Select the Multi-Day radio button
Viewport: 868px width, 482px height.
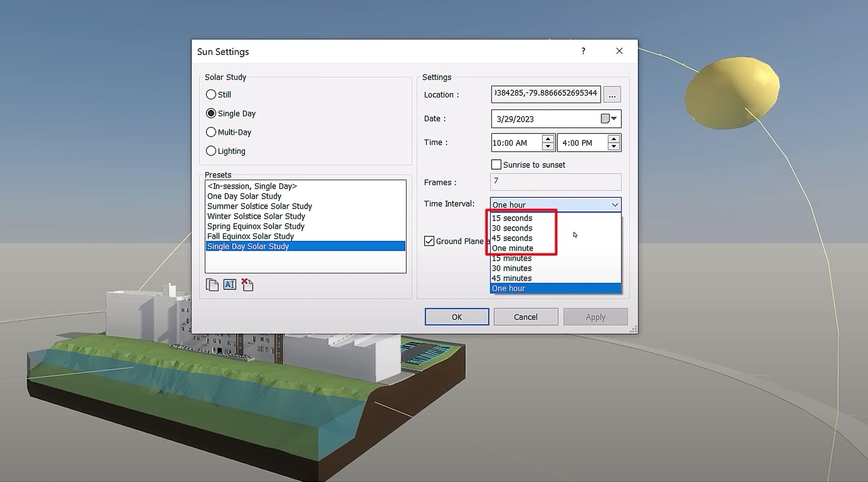pyautogui.click(x=211, y=132)
